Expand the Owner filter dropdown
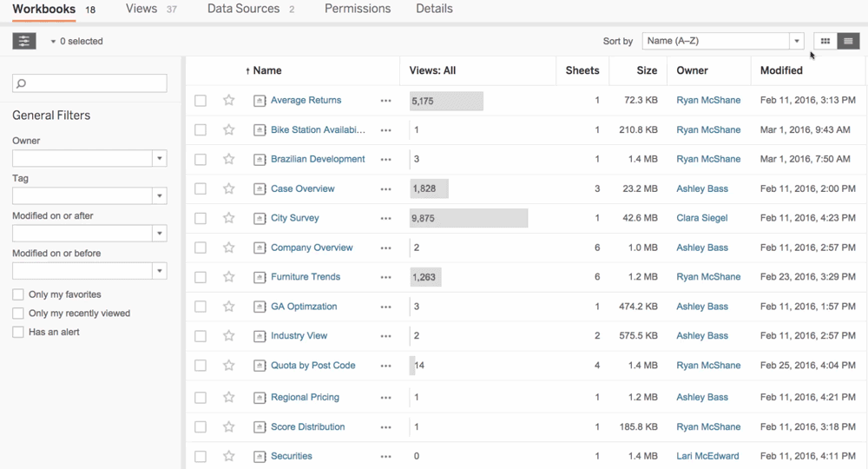 (159, 159)
